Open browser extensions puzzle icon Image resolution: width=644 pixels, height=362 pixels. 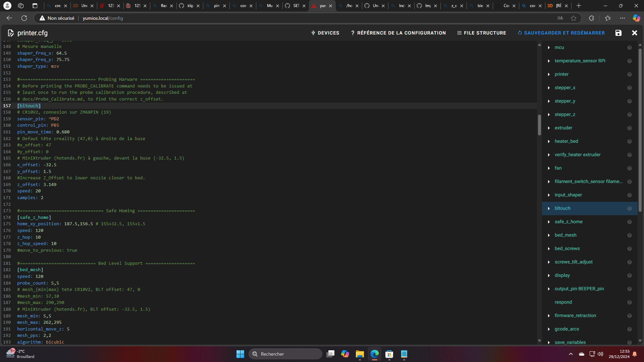tap(591, 18)
